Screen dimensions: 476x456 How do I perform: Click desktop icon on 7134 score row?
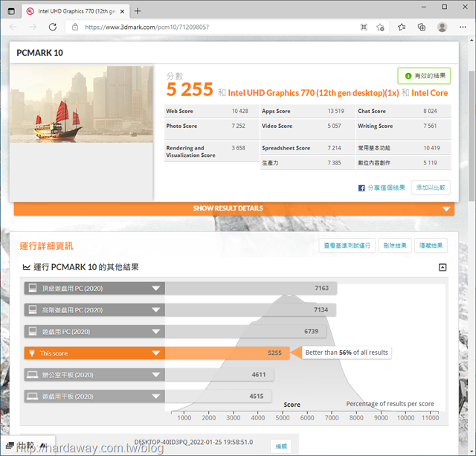pos(33,309)
